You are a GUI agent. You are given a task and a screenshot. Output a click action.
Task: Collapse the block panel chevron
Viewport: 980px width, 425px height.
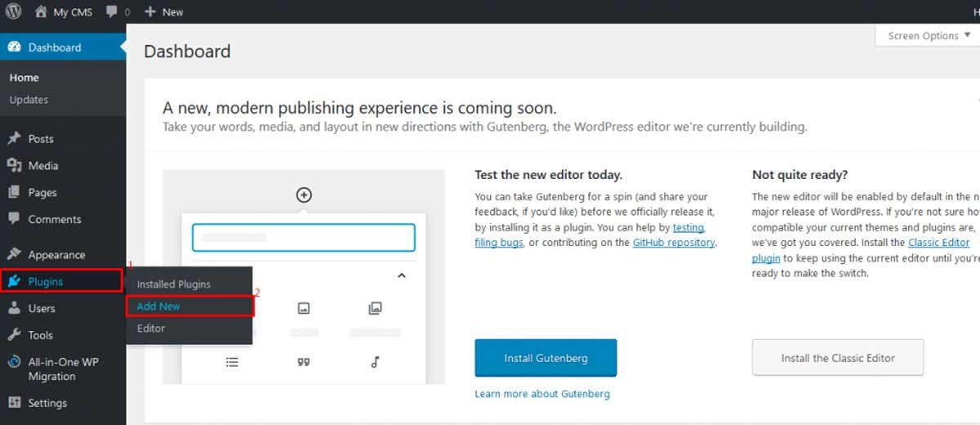pyautogui.click(x=401, y=275)
